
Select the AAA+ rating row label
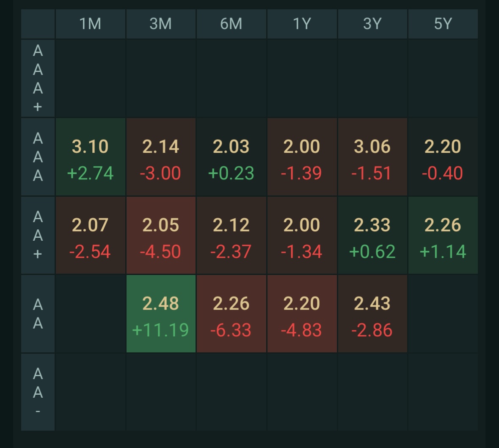click(38, 78)
